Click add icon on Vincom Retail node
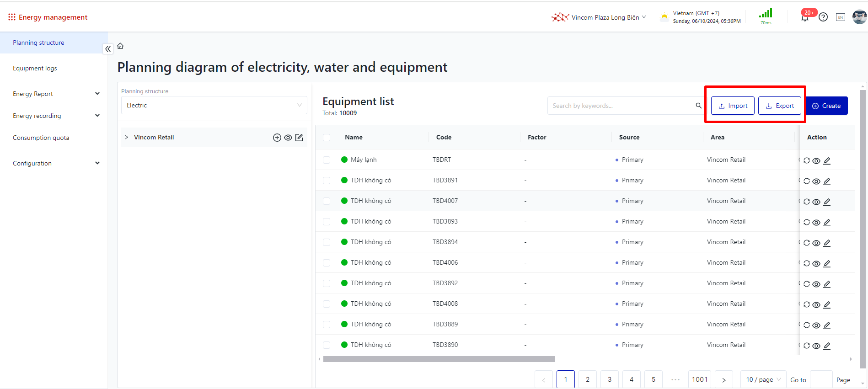Screen dimensions: 868x389 pyautogui.click(x=277, y=138)
